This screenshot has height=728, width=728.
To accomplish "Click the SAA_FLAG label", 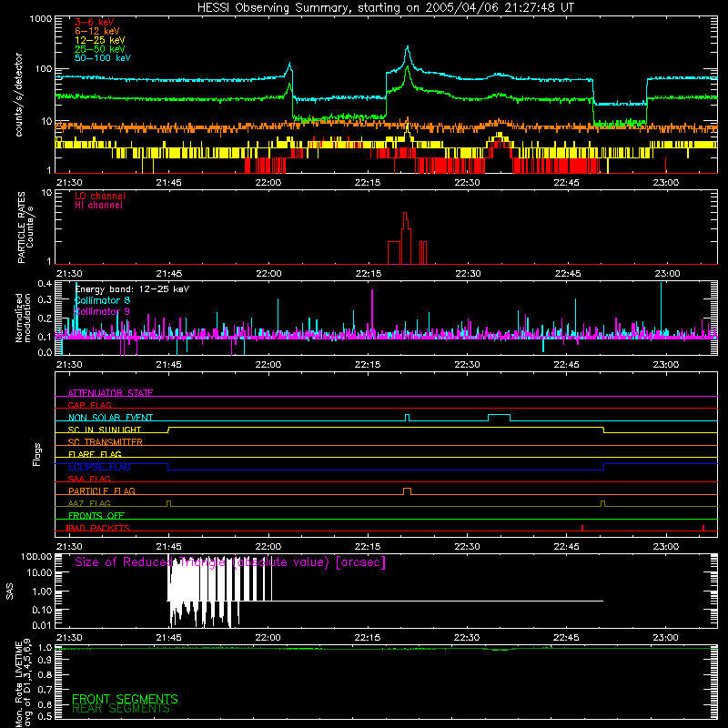I will [89, 479].
